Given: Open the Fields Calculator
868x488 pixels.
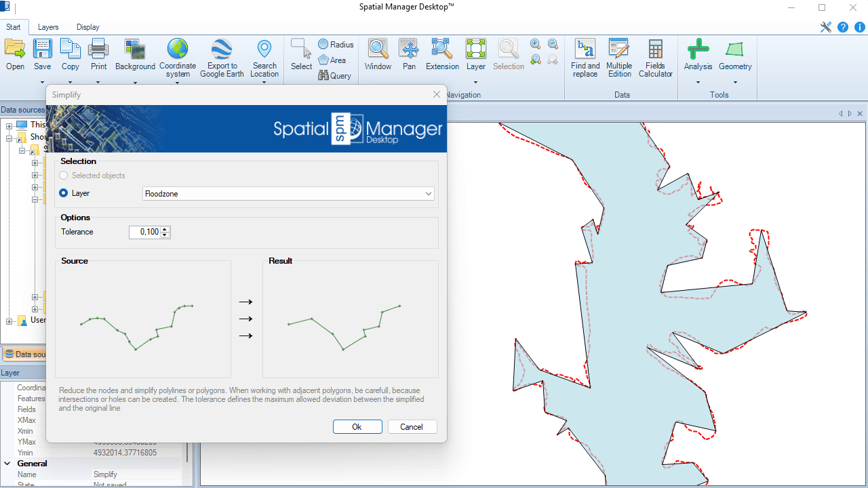Looking at the screenshot, I should tap(655, 49).
